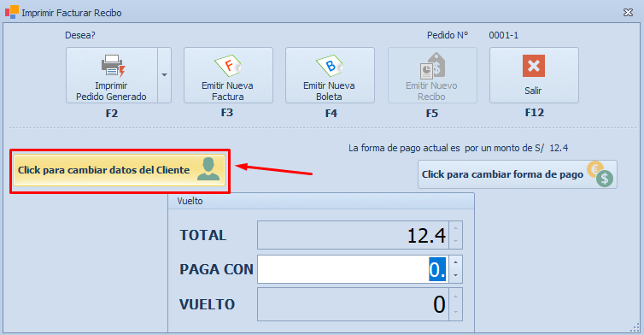
Task: Click the F3 shortcut label
Action: pos(227,113)
